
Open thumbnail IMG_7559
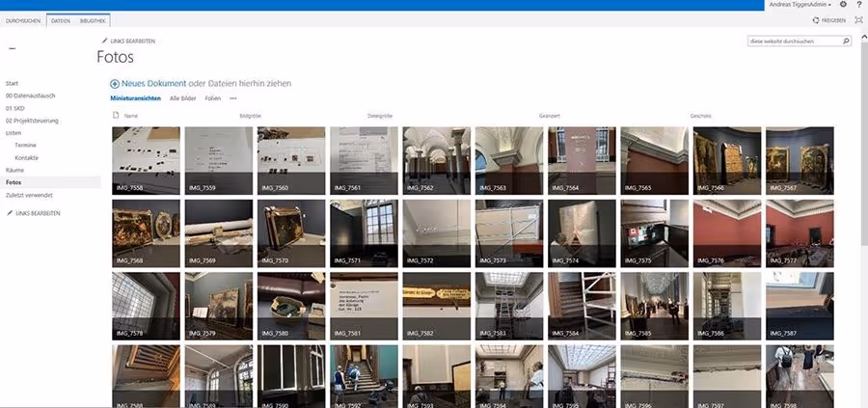click(219, 160)
